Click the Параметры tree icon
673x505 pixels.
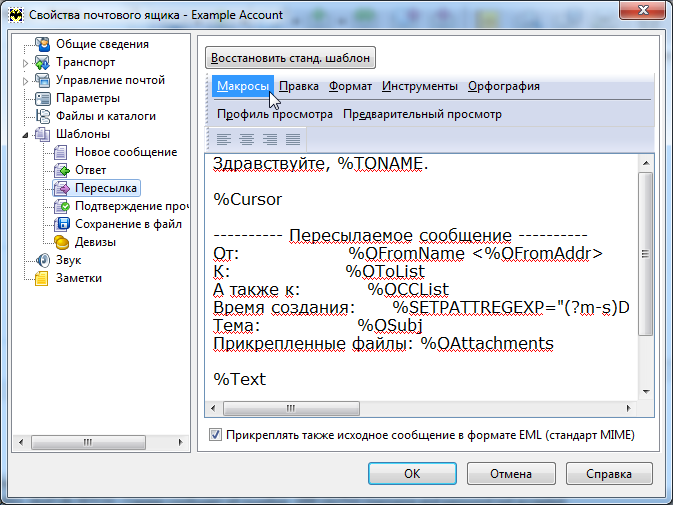pos(42,98)
